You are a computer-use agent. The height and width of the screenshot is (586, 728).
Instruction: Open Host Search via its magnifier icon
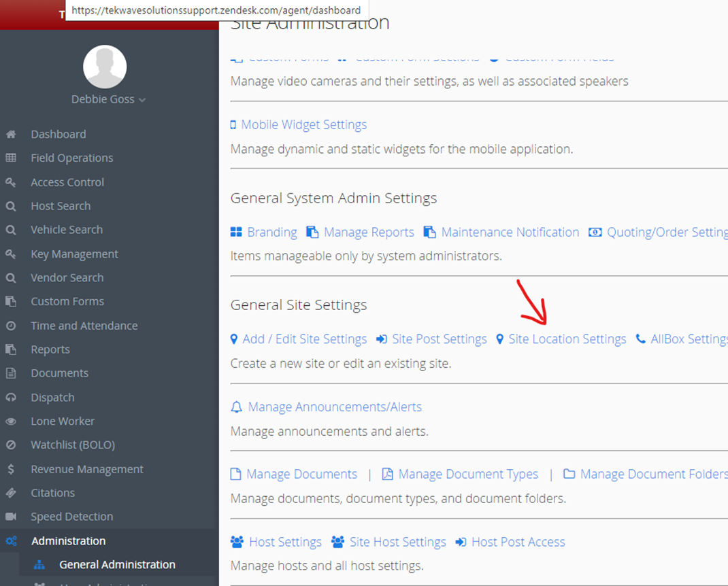(12, 205)
